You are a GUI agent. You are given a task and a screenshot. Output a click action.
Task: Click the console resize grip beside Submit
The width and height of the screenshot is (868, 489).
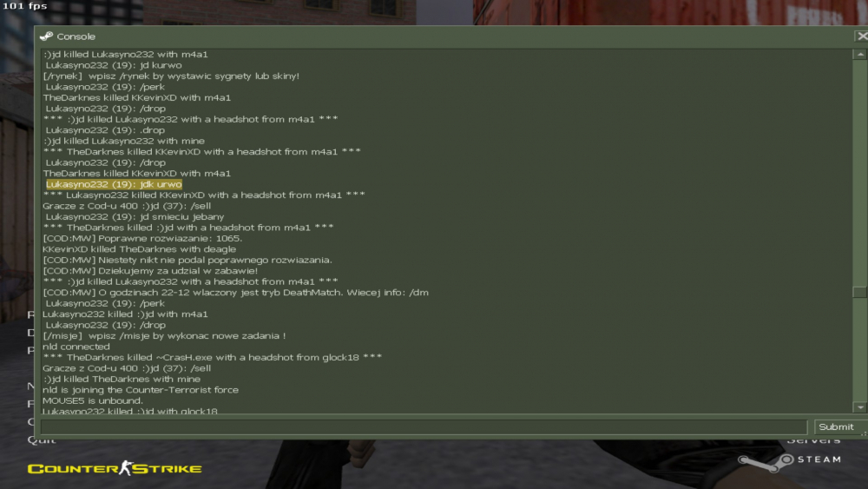pyautogui.click(x=865, y=433)
